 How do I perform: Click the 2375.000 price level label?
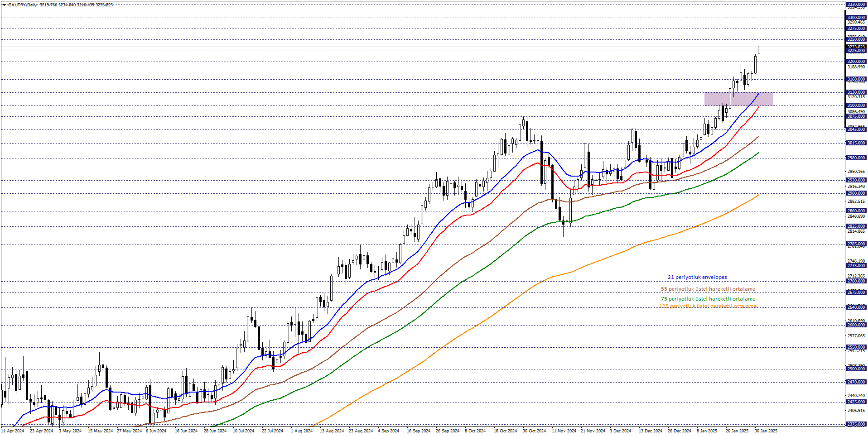[x=856, y=424]
